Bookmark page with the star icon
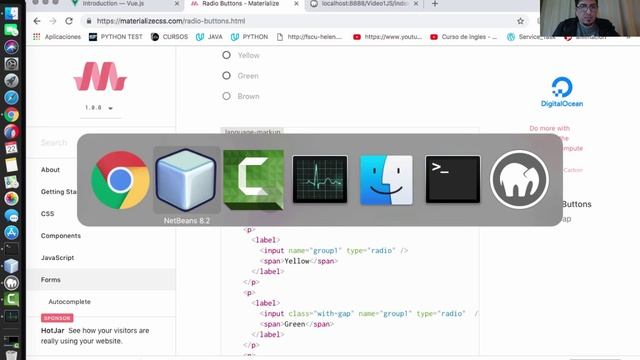This screenshot has height=360, width=640. pos(520,21)
